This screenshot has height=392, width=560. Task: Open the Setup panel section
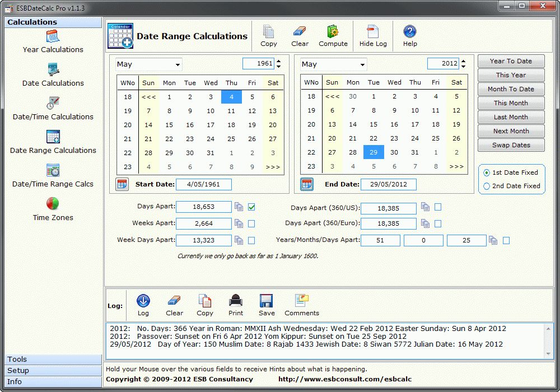(x=53, y=371)
